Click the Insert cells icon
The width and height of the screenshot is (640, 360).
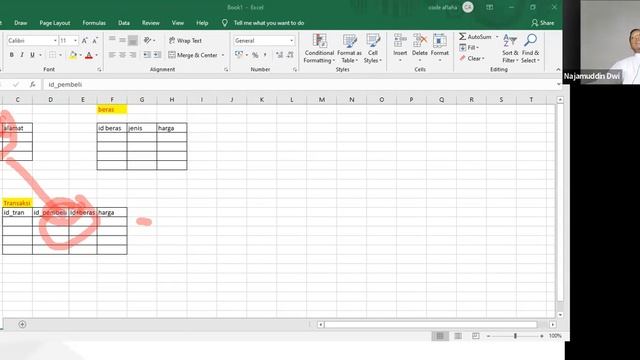click(x=400, y=41)
